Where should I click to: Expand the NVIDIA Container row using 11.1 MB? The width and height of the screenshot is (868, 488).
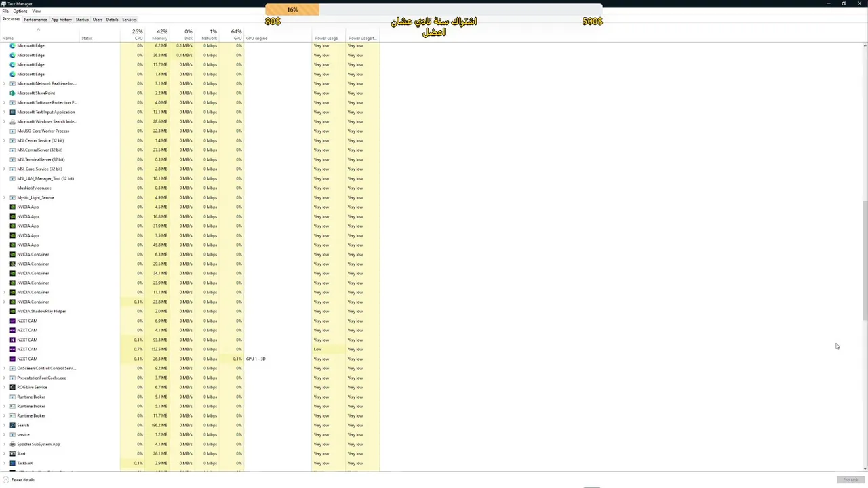(5, 292)
